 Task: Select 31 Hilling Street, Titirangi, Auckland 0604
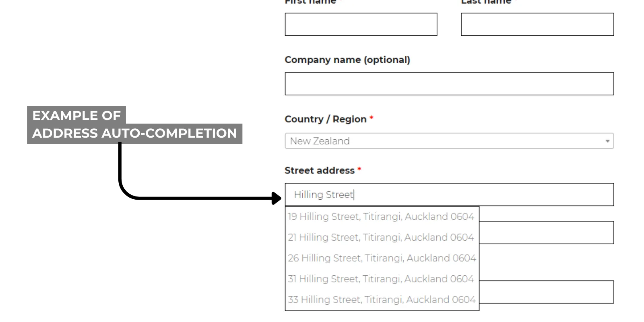382,279
